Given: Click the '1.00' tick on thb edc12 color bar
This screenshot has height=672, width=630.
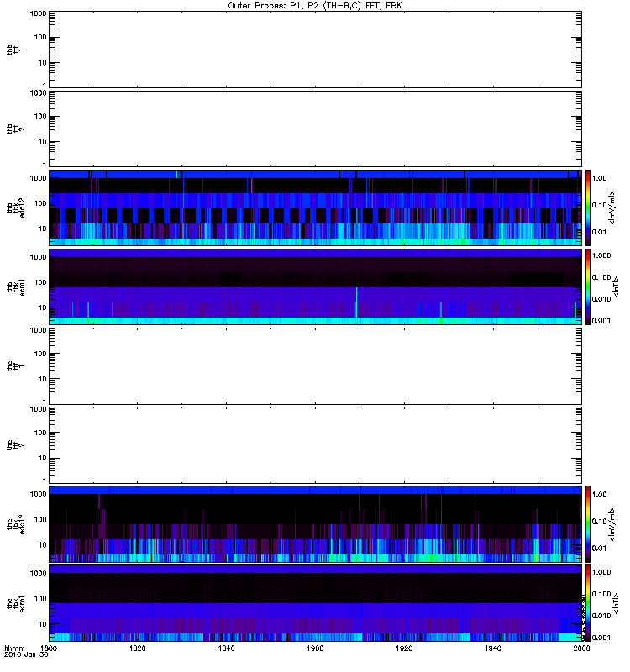Looking at the screenshot, I should coord(599,178).
